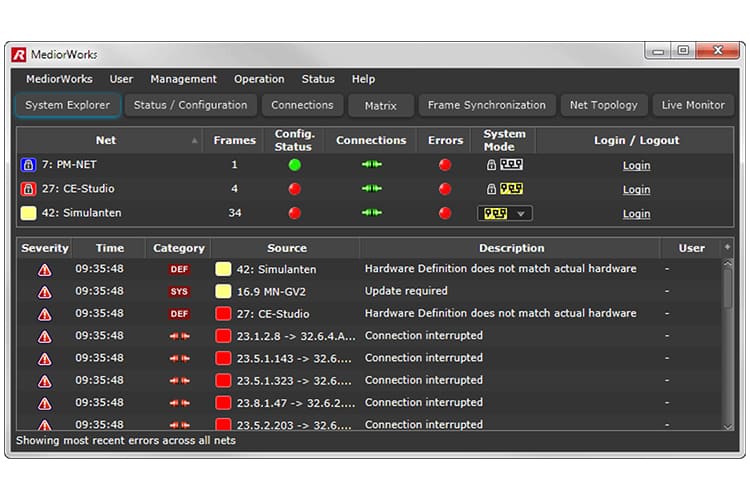Click system mode lock icon for CE-Studio

[x=491, y=189]
